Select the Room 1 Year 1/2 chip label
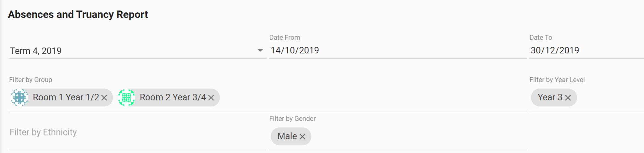 [66, 97]
